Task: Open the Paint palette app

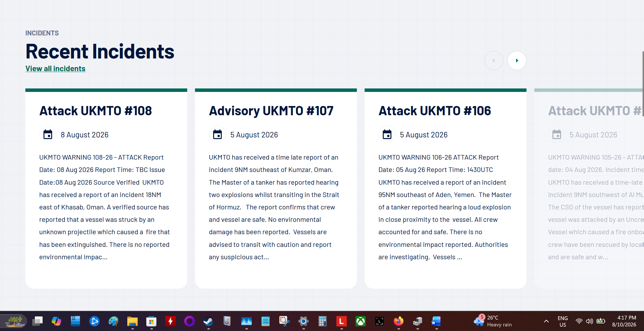Action: point(113,321)
